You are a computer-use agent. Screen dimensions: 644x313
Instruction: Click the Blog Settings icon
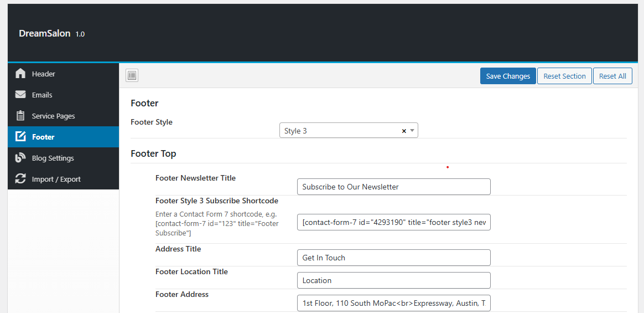[20, 158]
